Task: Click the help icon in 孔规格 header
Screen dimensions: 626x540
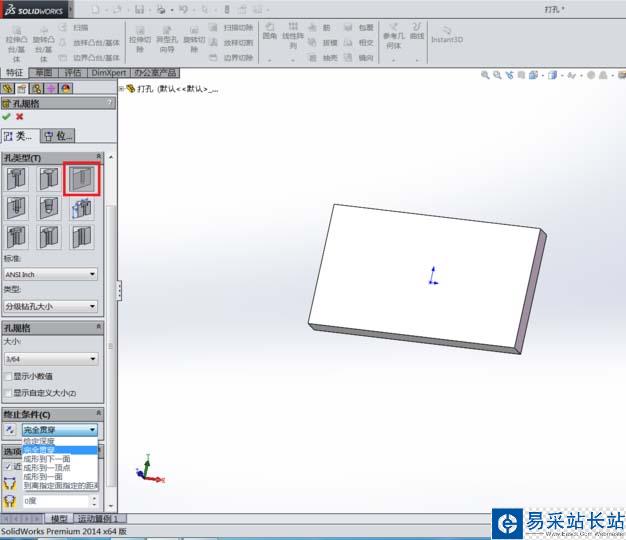Action: [109, 103]
